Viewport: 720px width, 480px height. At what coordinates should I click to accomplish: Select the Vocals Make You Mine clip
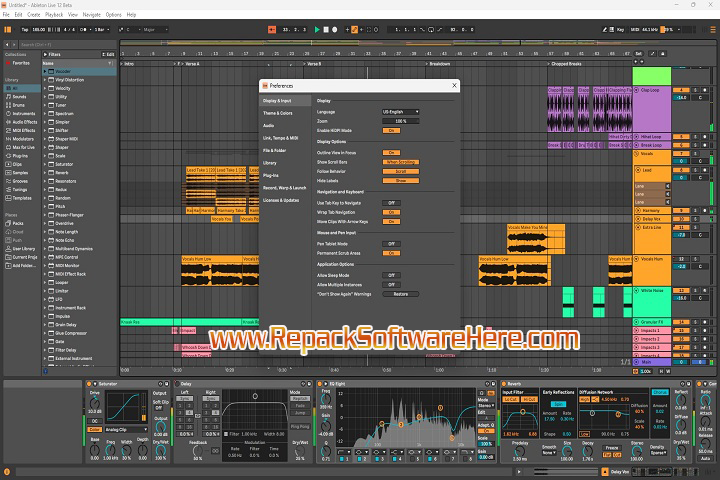pos(535,239)
